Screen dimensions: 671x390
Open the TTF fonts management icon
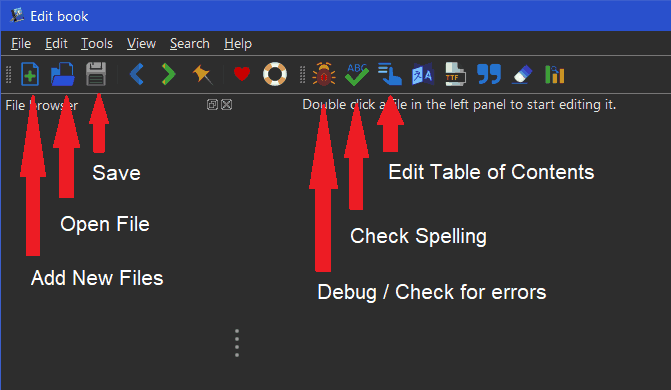click(455, 74)
